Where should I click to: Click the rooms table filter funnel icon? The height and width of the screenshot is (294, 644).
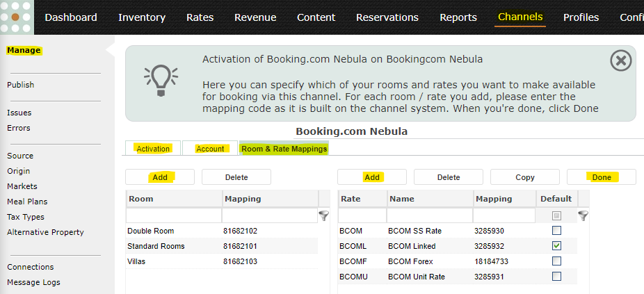point(324,215)
